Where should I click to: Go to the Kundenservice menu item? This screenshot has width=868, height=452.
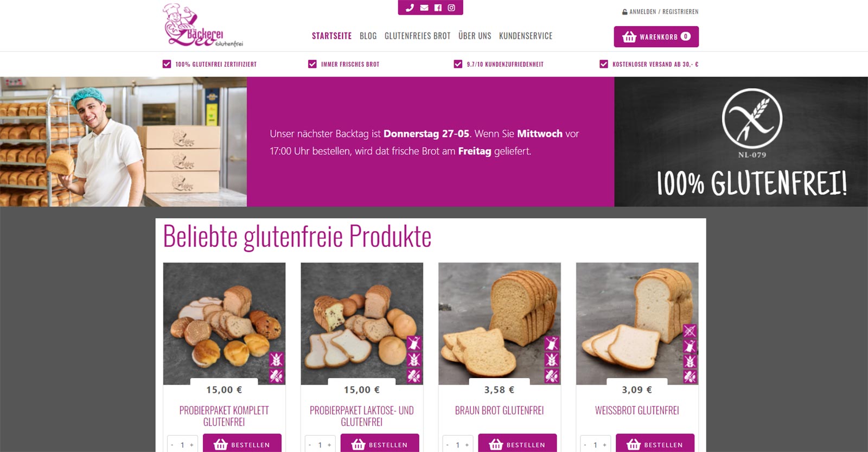526,36
